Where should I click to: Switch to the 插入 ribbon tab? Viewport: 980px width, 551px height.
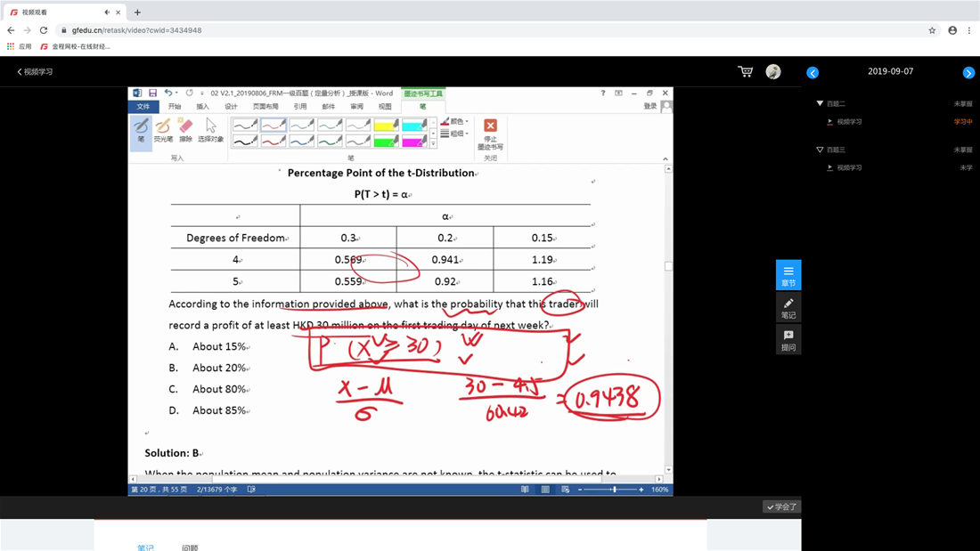click(x=202, y=107)
